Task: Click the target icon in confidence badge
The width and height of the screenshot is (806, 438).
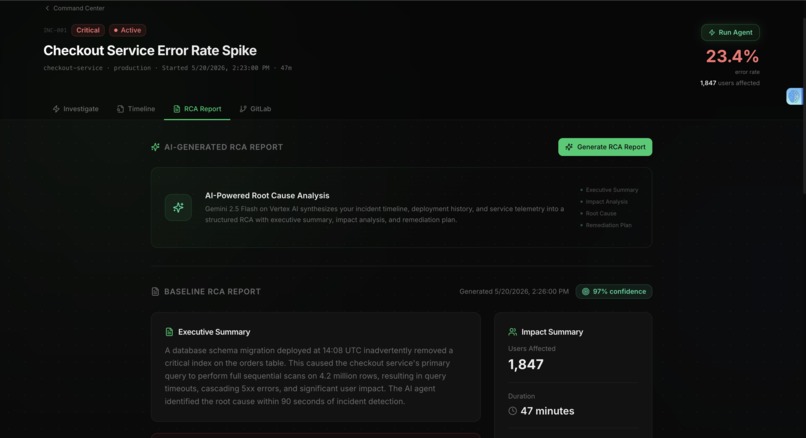Action: 585,291
